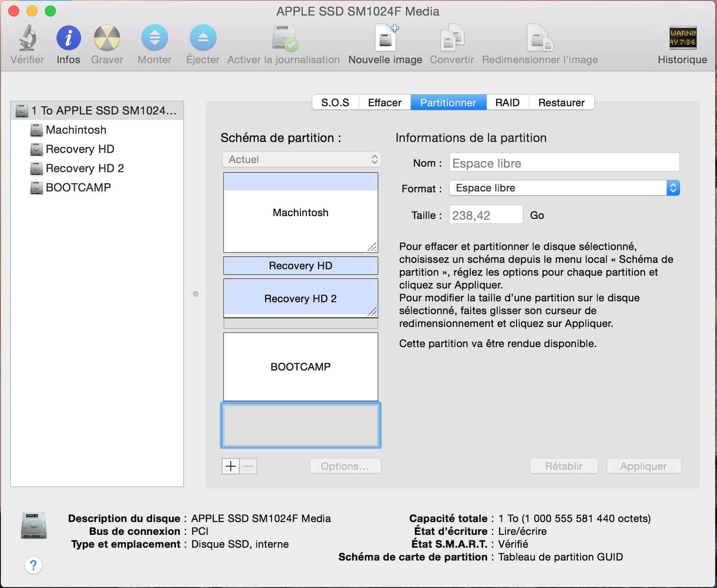Click the Appliquer button

click(x=644, y=466)
